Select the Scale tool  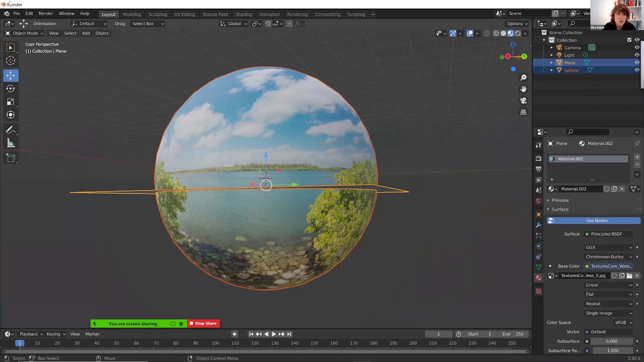pyautogui.click(x=11, y=102)
